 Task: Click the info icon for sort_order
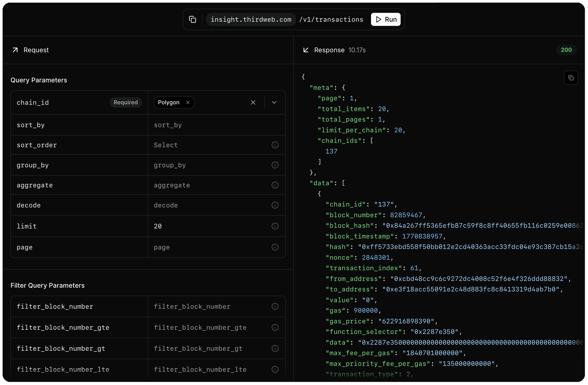pyautogui.click(x=275, y=145)
